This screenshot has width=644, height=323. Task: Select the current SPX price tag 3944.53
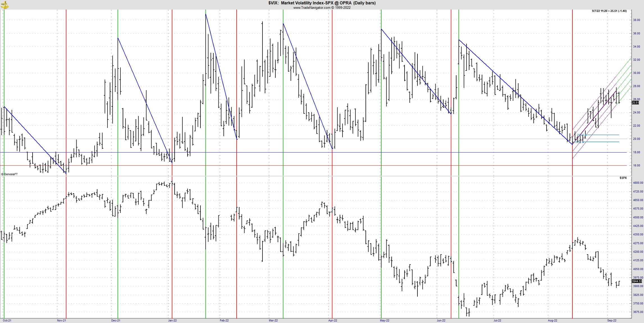[637, 281]
